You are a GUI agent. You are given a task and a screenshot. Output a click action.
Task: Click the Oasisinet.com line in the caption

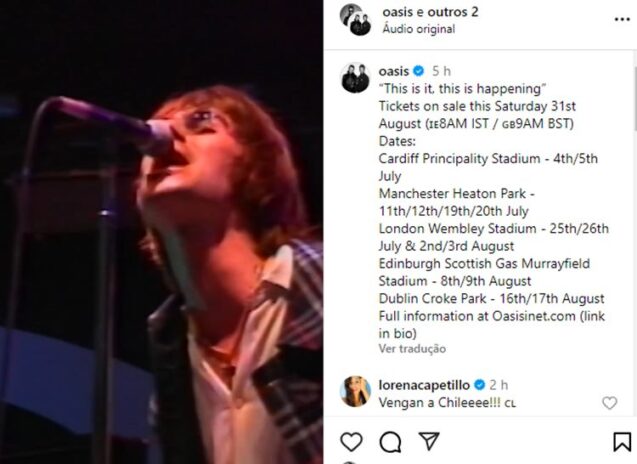[x=491, y=316]
